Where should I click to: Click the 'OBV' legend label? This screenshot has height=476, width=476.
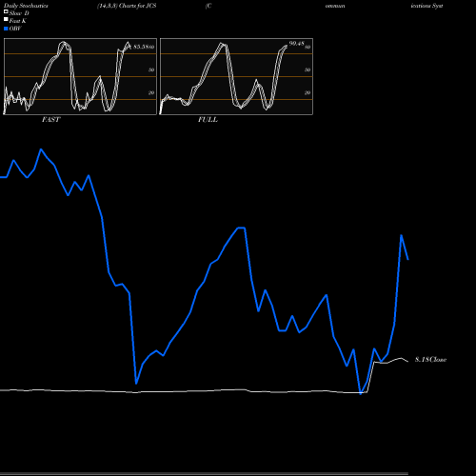coord(15,29)
